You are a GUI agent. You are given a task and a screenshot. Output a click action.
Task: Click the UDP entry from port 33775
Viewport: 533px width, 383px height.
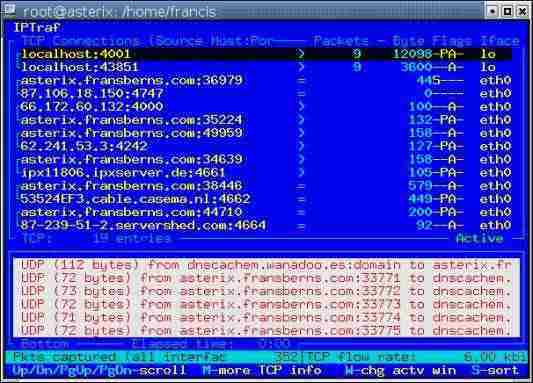pos(266,330)
